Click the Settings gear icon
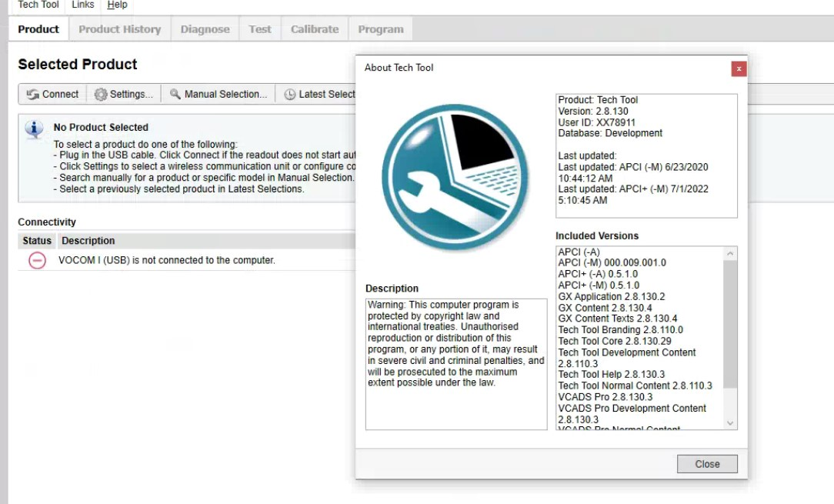The width and height of the screenshot is (834, 504). [x=101, y=94]
